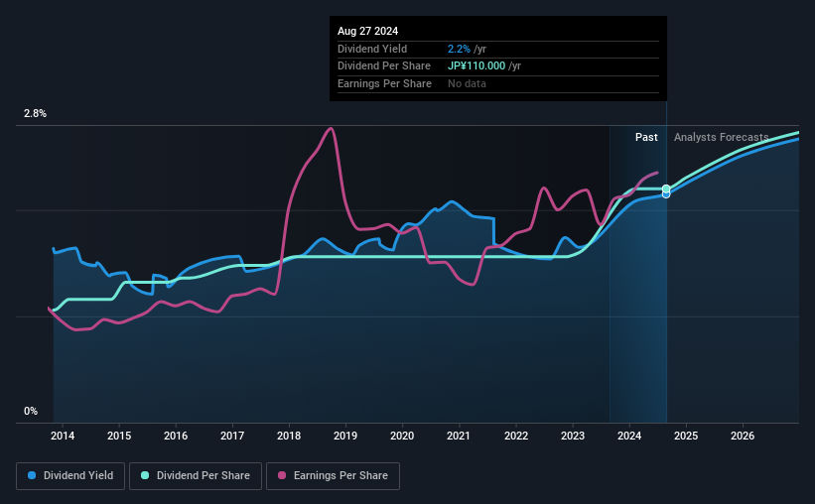Click the teal Dividend Per Share legend dot
The height and width of the screenshot is (504, 815).
point(145,475)
